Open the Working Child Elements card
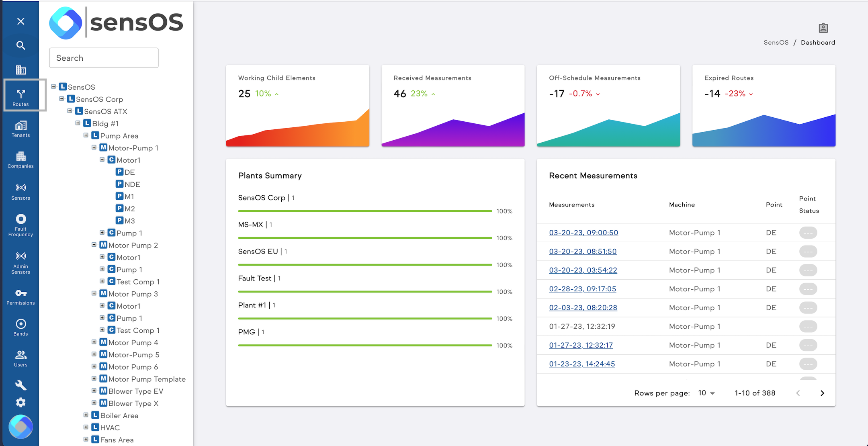 pyautogui.click(x=297, y=106)
